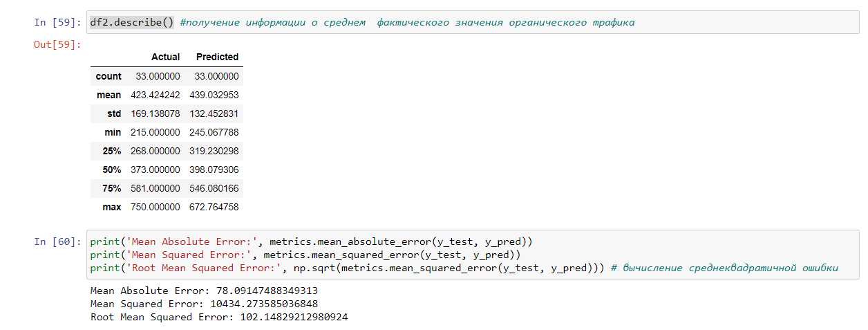The image size is (868, 330).
Task: Select the Predicted mean value 439.032953
Action: (214, 95)
